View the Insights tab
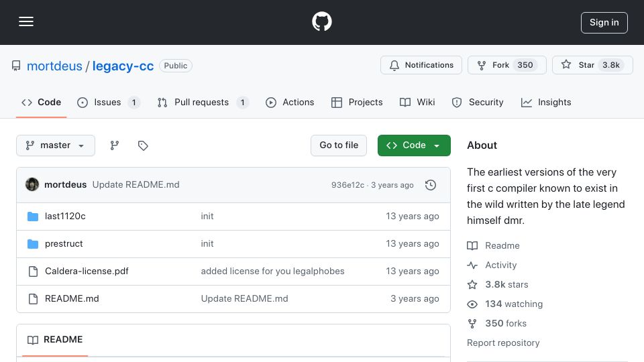This screenshot has height=362, width=644. click(x=546, y=102)
